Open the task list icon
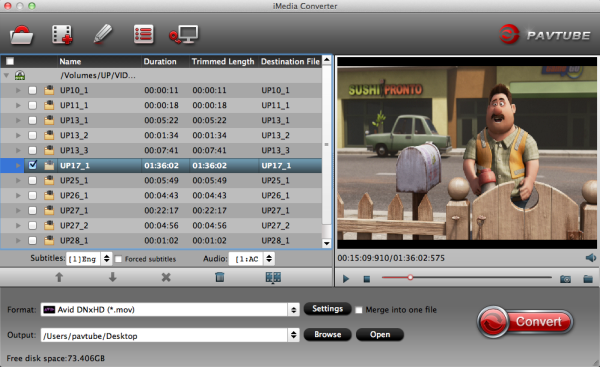Viewport: 600px width, 367px height. 144,34
